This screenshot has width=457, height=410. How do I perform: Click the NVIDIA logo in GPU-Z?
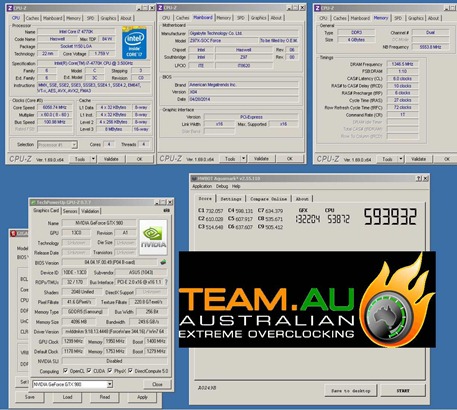coord(153,237)
